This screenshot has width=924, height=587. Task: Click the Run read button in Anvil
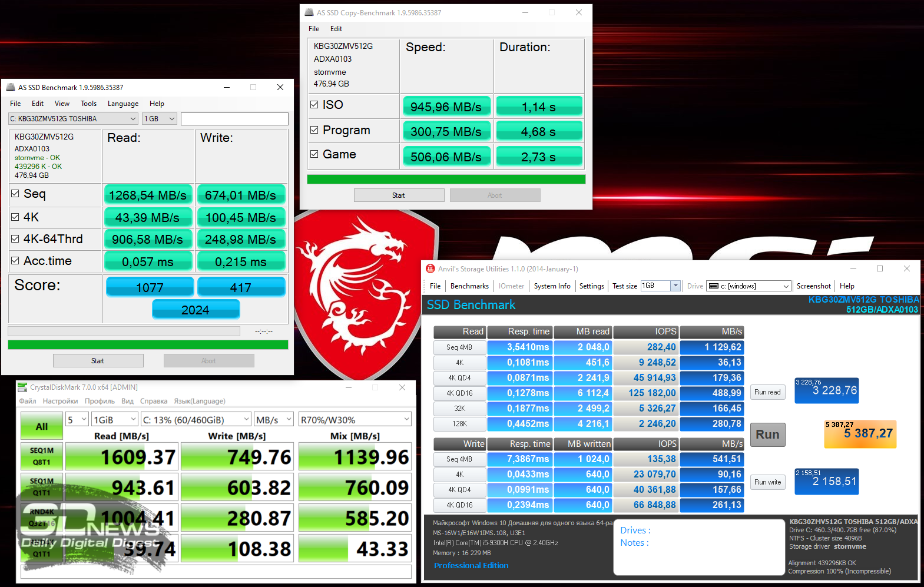point(768,392)
